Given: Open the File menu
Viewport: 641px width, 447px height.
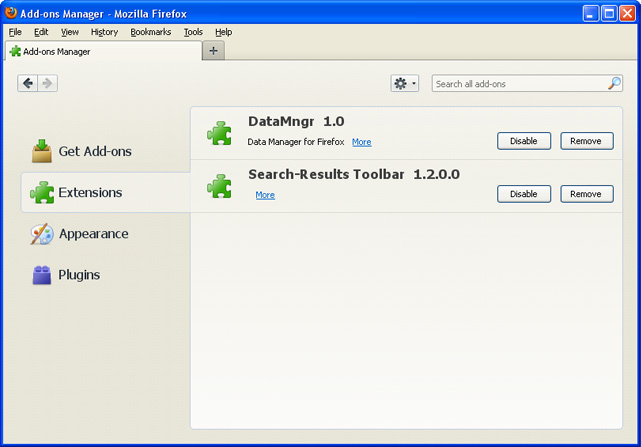Looking at the screenshot, I should click(x=15, y=32).
